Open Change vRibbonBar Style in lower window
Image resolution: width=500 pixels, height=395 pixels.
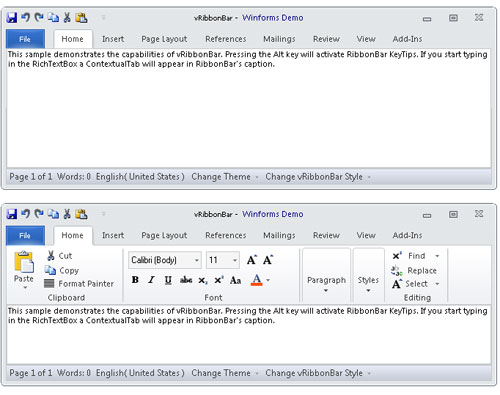click(x=318, y=373)
